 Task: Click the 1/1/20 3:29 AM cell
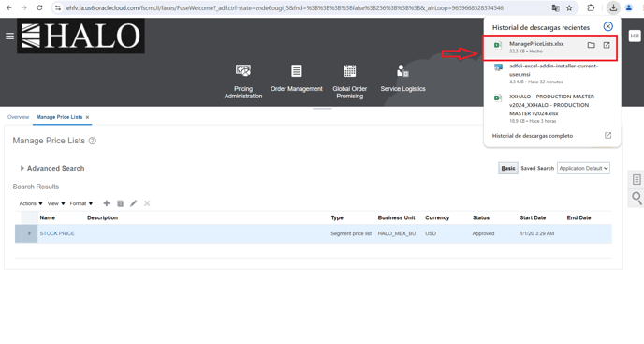point(536,233)
